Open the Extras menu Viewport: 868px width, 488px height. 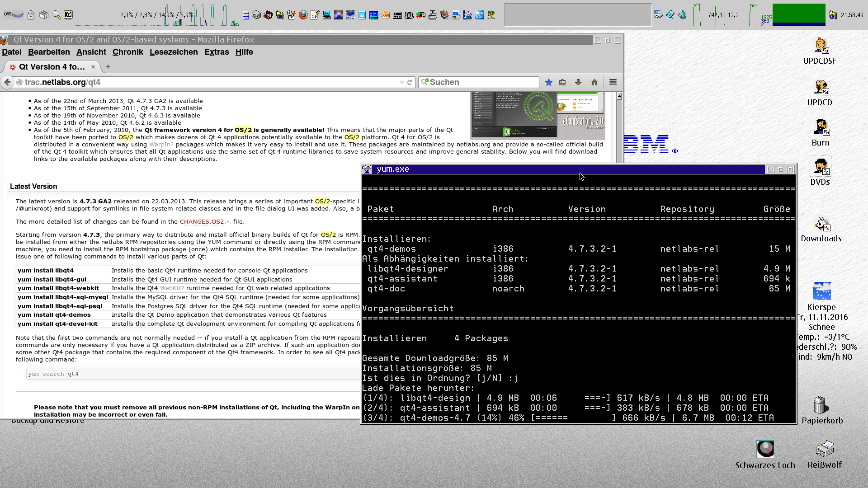click(x=217, y=52)
